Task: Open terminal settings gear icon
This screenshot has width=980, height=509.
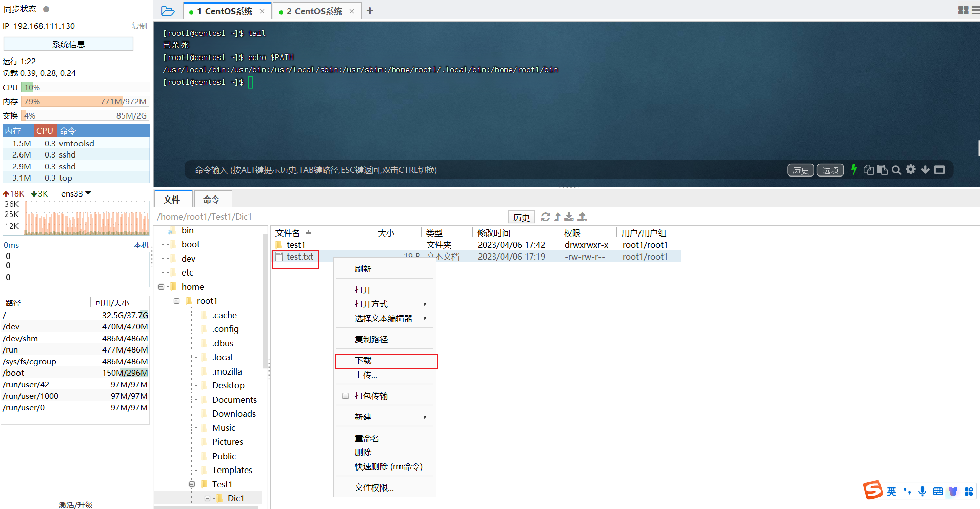Action: coord(911,169)
